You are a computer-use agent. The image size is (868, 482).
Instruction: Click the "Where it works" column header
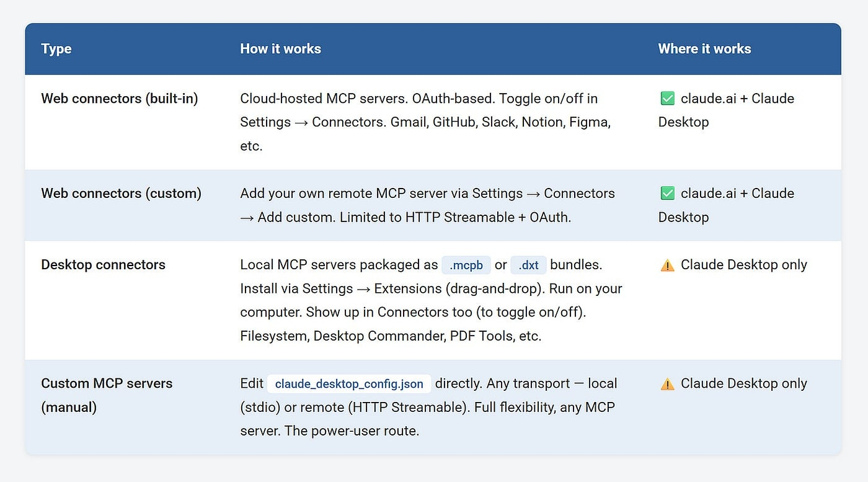pos(704,49)
